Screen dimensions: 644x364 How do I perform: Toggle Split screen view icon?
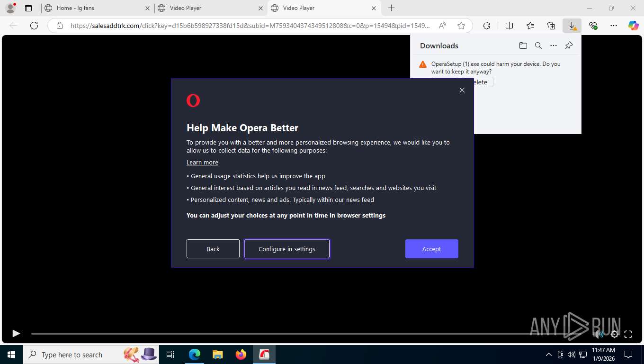(x=509, y=26)
